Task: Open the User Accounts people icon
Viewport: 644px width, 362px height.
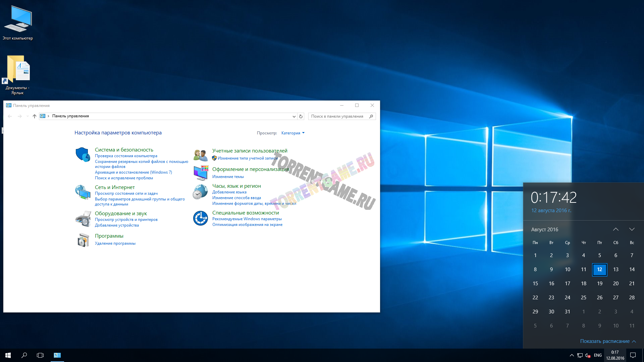Action: [x=201, y=155]
